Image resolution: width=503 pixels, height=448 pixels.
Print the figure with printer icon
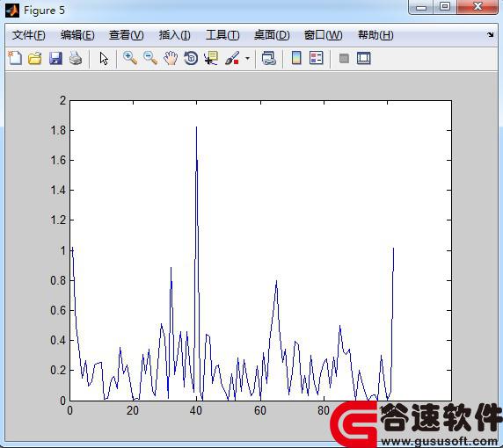coord(76,58)
